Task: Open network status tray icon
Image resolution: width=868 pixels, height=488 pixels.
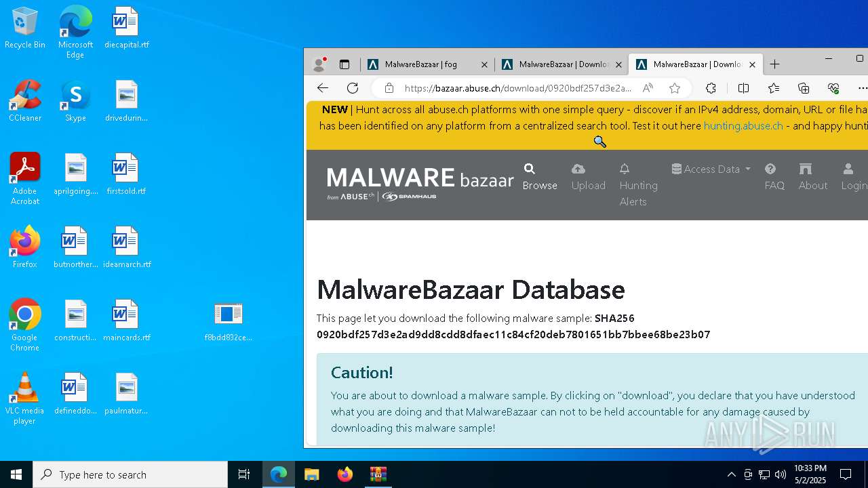Action: pyautogui.click(x=764, y=474)
